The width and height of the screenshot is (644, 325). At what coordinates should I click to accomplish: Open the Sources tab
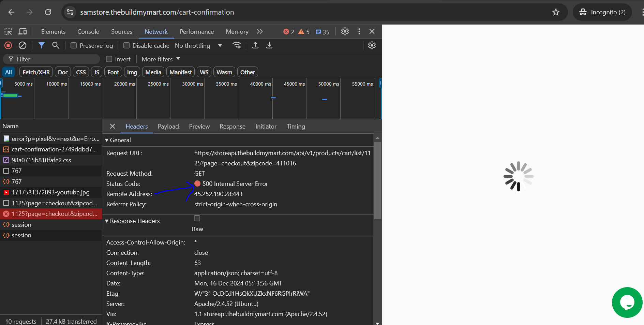coord(122,31)
